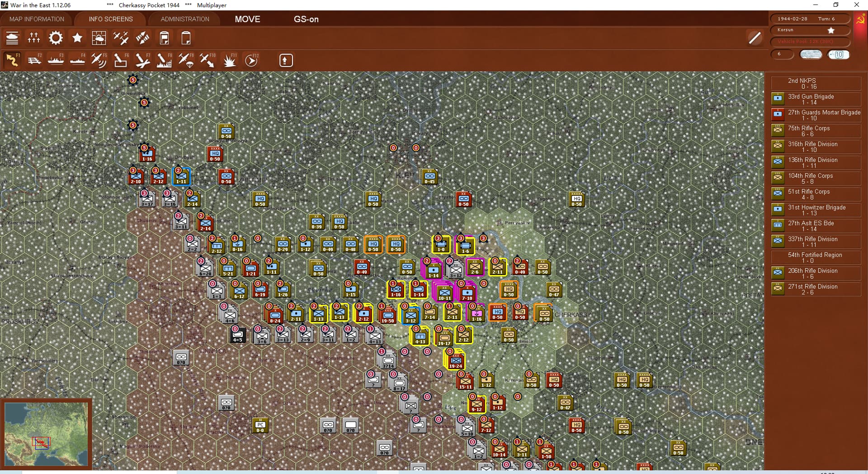Switch to the MAP INFORMATION tab
868x474 pixels.
(x=37, y=19)
